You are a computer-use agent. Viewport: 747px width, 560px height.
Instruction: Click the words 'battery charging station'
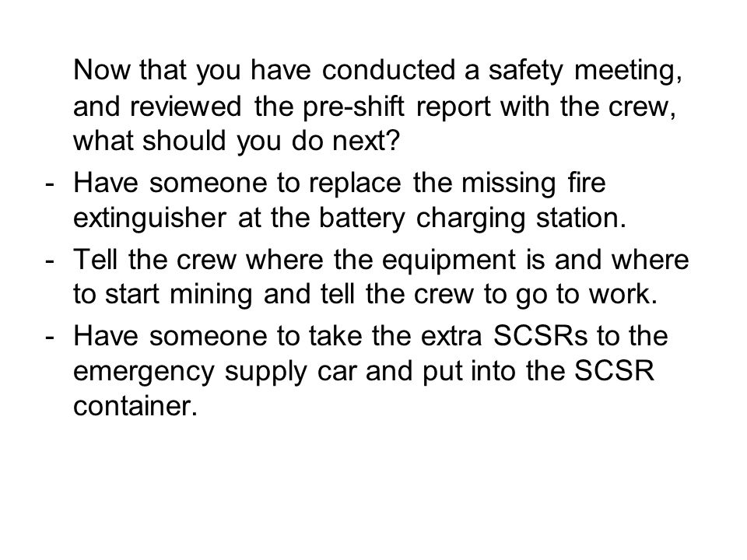[x=472, y=219]
